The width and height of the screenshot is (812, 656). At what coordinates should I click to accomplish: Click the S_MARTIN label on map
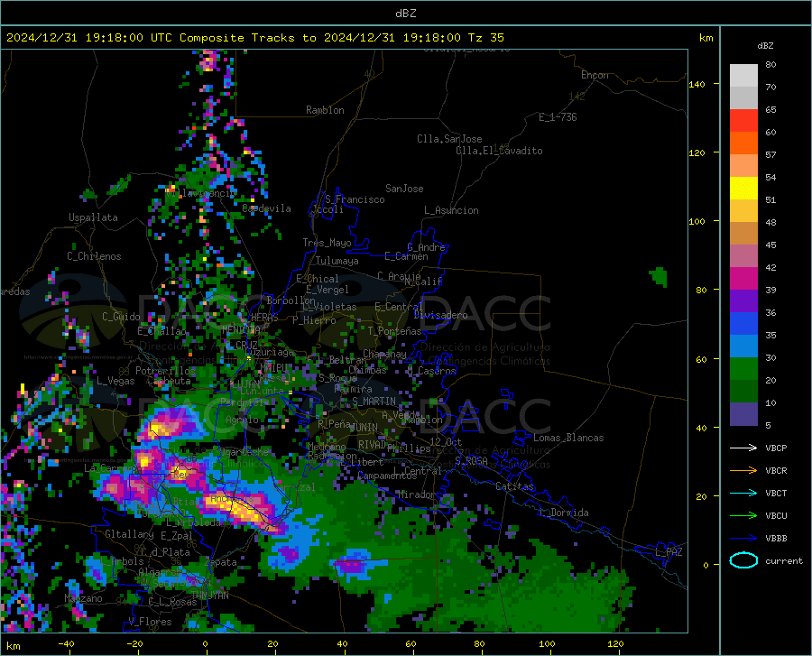374,402
